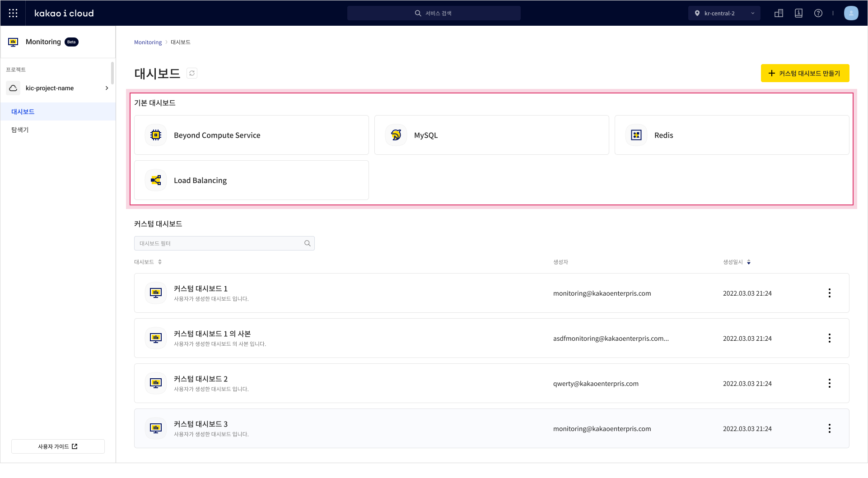Open the help question mark icon

pyautogui.click(x=818, y=13)
